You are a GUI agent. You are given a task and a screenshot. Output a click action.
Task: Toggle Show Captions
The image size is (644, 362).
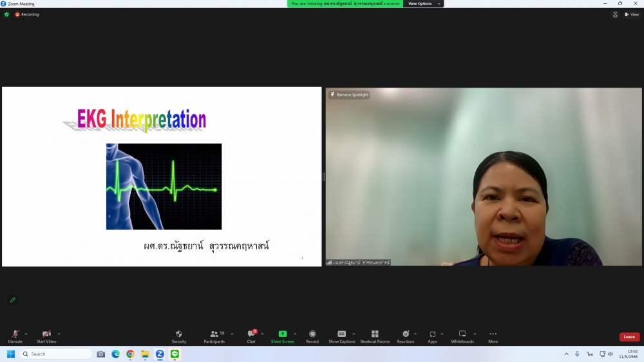[x=342, y=334]
